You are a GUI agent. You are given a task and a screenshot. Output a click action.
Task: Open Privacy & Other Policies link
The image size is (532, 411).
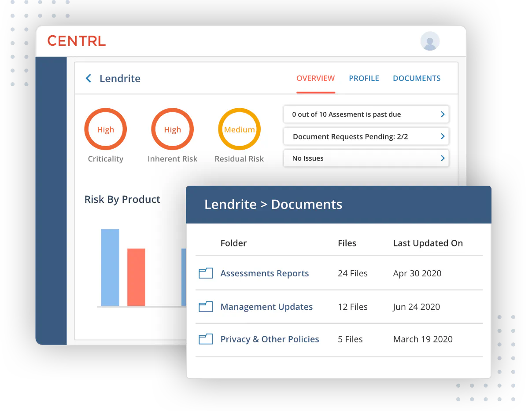tap(270, 339)
